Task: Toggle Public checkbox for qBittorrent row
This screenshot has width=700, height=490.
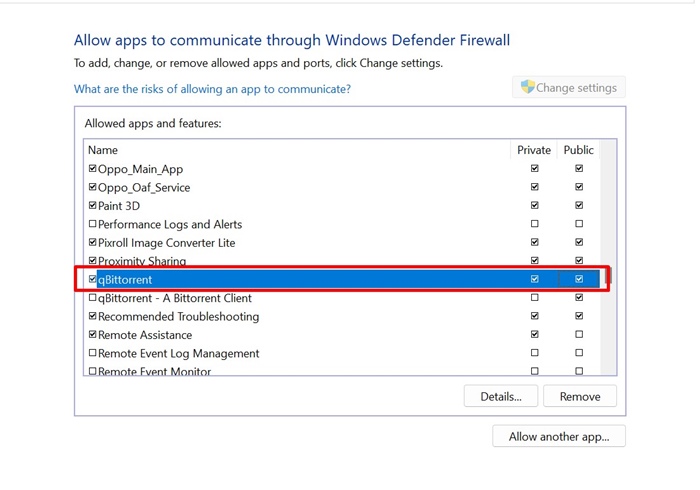Action: 579,279
